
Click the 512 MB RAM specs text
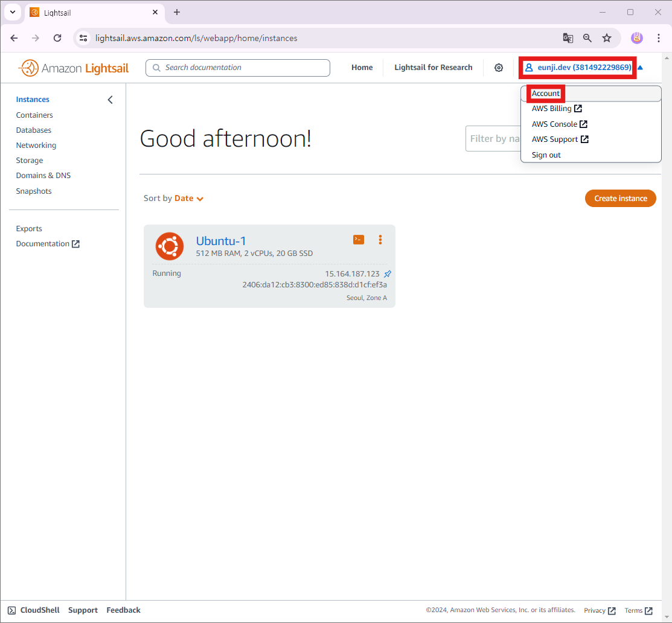coord(255,254)
